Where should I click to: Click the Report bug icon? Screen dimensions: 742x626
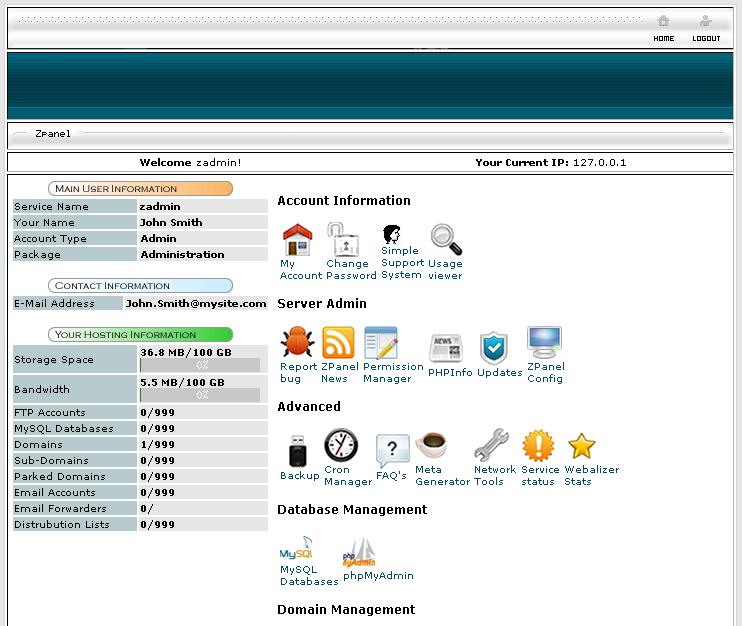(x=298, y=343)
